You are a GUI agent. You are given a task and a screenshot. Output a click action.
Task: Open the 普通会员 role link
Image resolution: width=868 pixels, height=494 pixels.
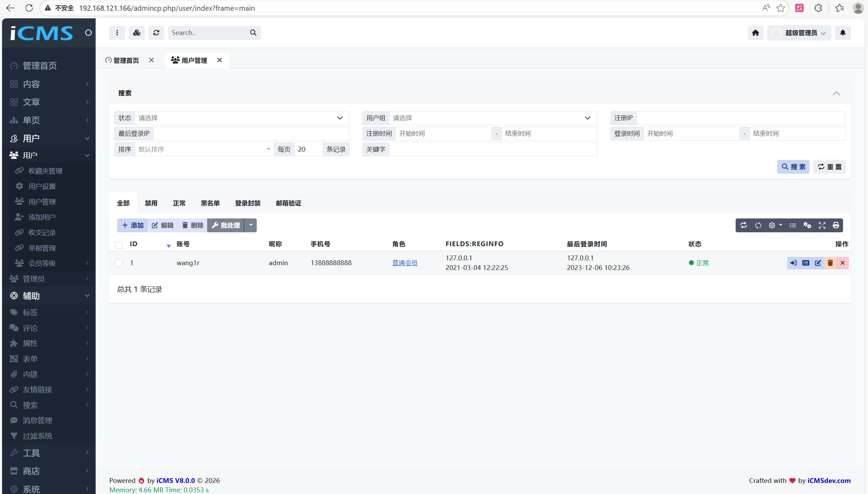coord(405,263)
